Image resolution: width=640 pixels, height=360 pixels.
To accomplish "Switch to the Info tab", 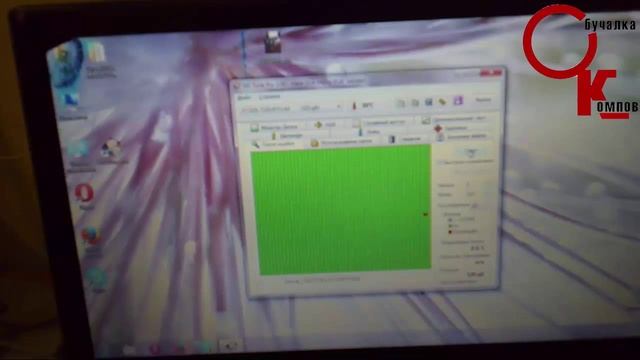I will point(369,132).
